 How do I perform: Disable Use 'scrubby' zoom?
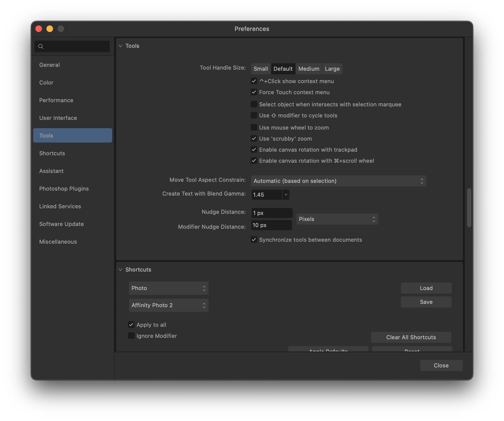point(254,138)
